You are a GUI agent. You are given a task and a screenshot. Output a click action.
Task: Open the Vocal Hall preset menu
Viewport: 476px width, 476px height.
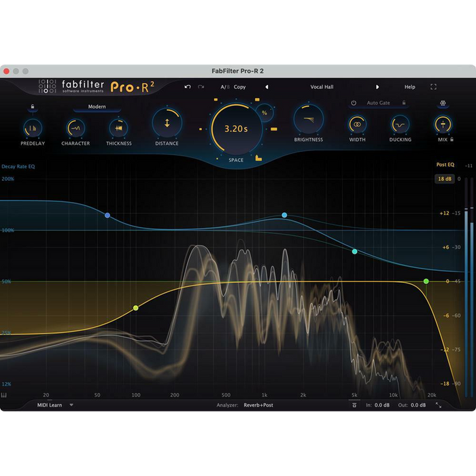coord(322,87)
